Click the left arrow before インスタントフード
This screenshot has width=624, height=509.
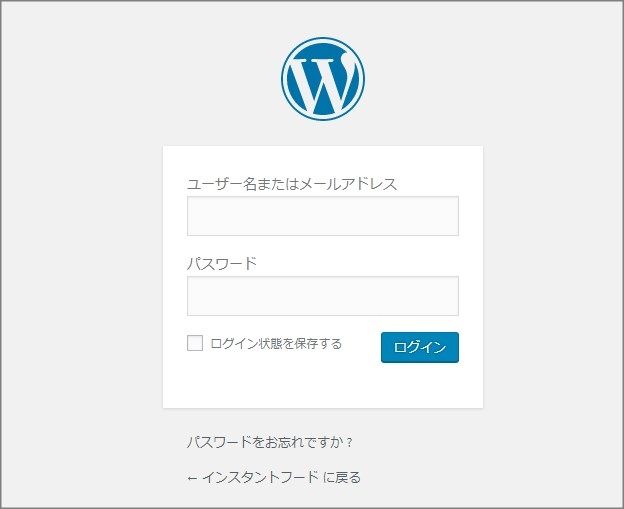192,478
